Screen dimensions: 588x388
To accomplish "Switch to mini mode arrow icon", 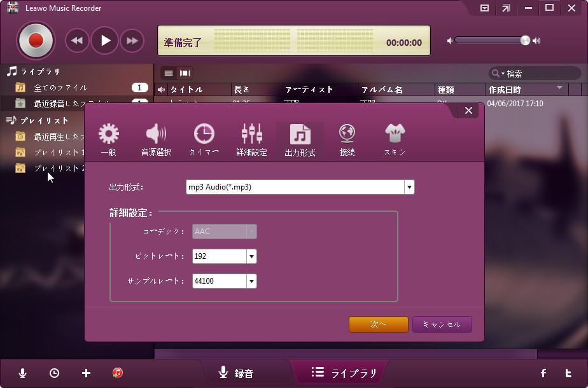I will pyautogui.click(x=507, y=8).
